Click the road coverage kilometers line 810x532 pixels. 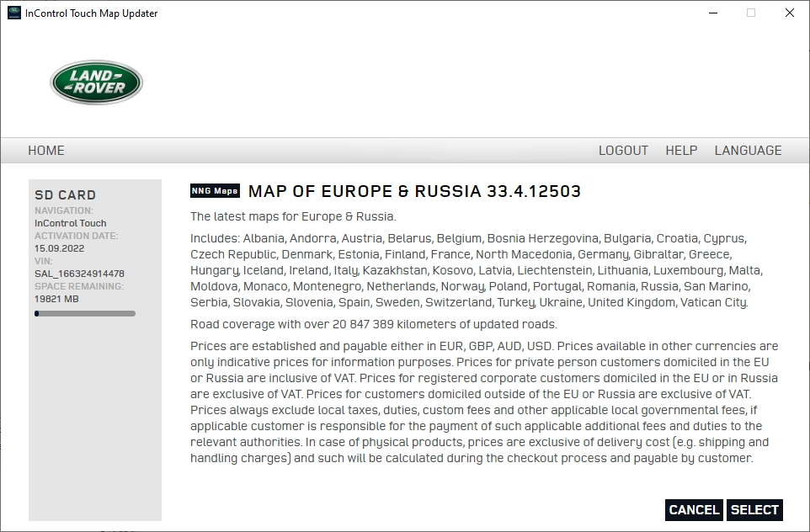(374, 324)
